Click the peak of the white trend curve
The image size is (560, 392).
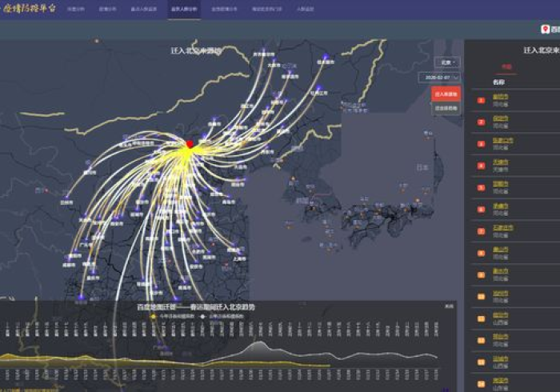pyautogui.click(x=258, y=344)
